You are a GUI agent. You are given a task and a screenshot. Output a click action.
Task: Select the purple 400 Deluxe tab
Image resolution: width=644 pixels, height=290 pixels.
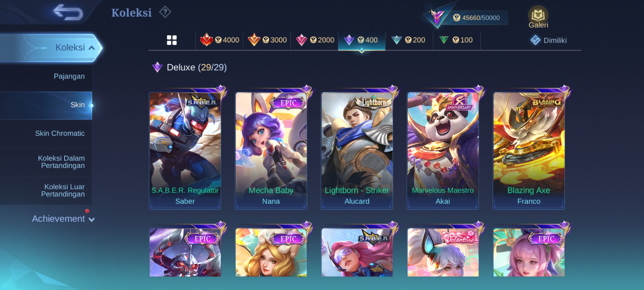point(362,40)
